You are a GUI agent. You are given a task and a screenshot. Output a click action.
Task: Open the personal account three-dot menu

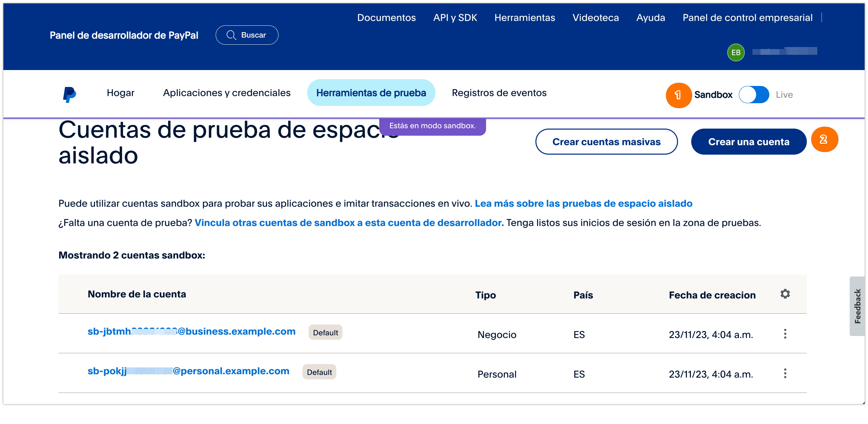pyautogui.click(x=785, y=374)
